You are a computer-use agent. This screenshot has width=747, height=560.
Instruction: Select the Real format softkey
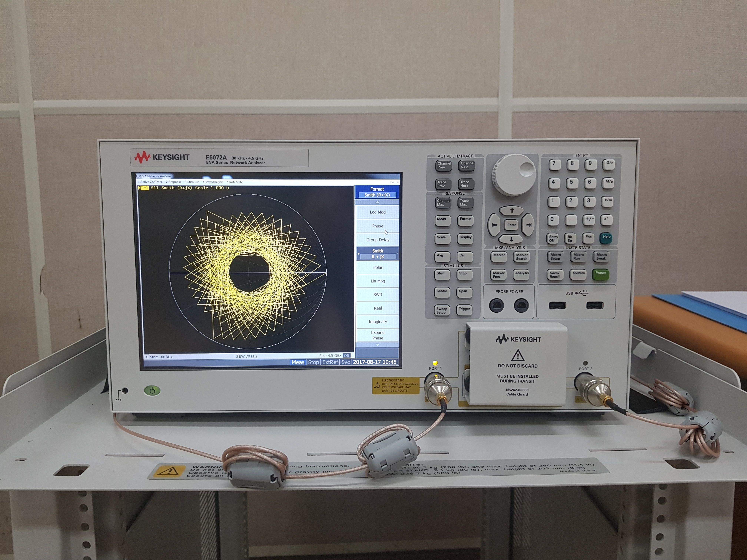[378, 308]
